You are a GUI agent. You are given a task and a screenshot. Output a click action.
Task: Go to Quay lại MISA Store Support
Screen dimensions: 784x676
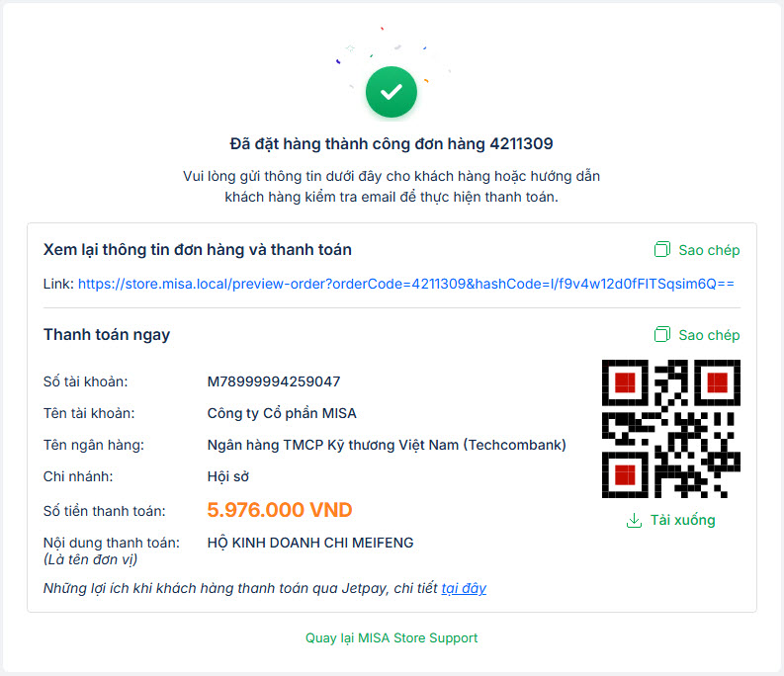pyautogui.click(x=392, y=637)
